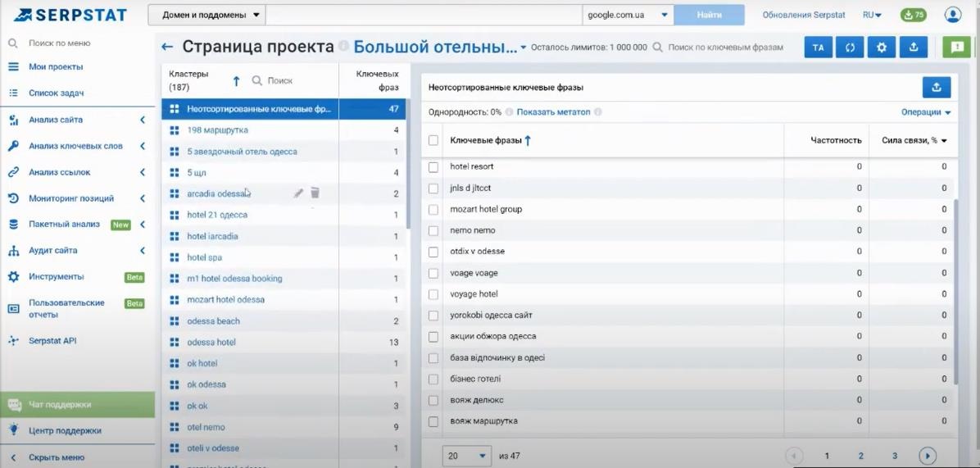The width and height of the screenshot is (980, 468).
Task: Delete arcadia odessa cluster with trash icon
Action: click(x=315, y=193)
